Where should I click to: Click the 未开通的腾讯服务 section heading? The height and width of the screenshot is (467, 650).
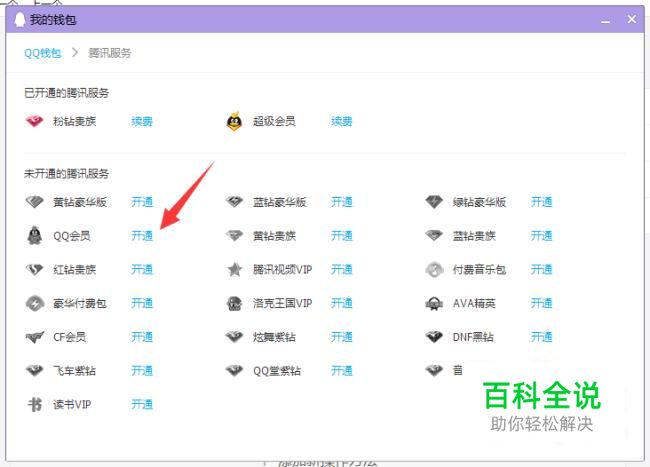[66, 173]
